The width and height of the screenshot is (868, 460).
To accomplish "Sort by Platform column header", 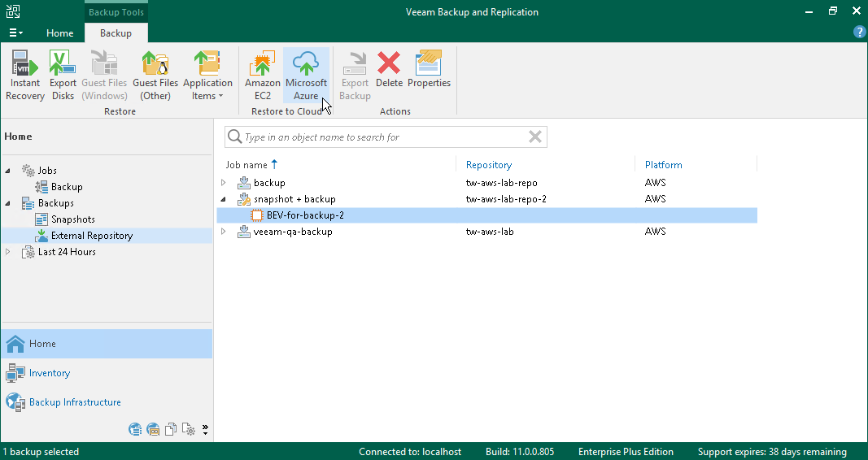I will (663, 165).
